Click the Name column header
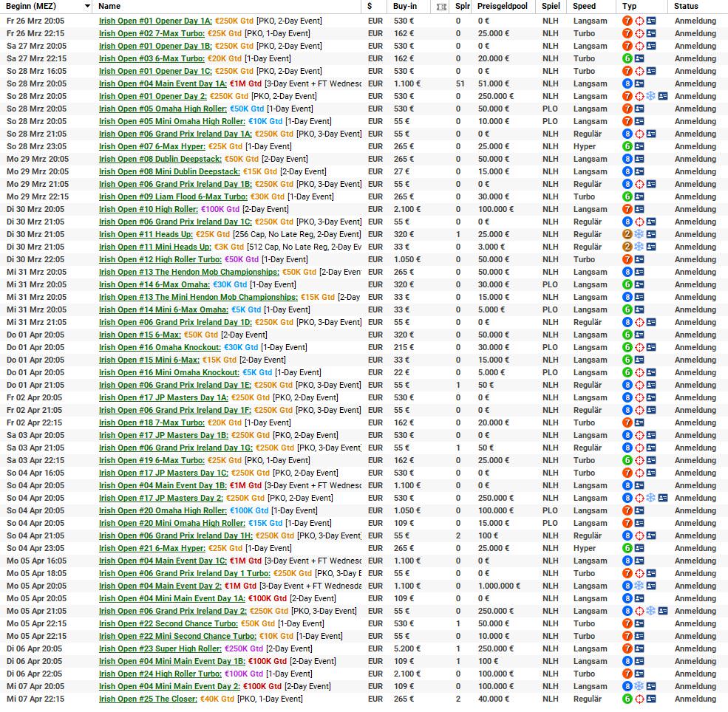 coord(109,6)
